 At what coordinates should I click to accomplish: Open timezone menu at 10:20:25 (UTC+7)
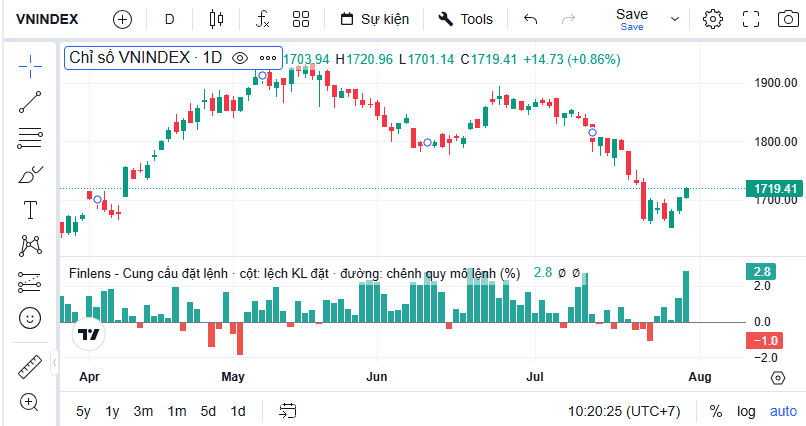pos(624,411)
